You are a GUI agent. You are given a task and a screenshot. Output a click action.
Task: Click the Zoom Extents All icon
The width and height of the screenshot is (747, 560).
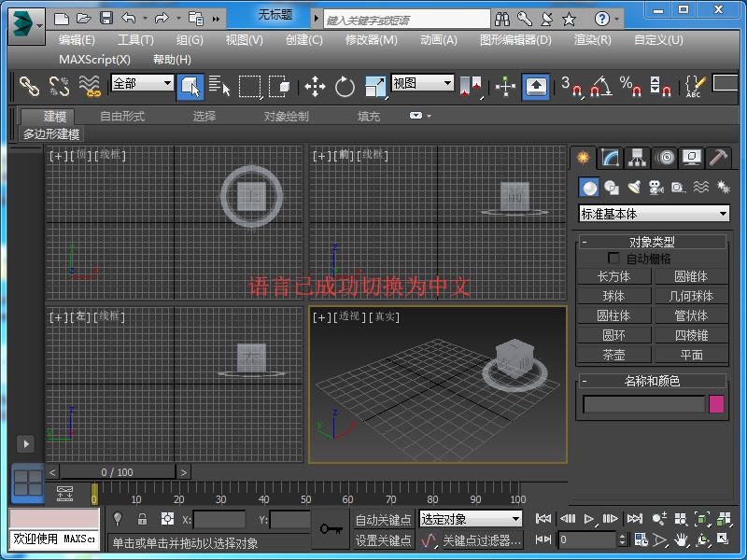pos(724,518)
